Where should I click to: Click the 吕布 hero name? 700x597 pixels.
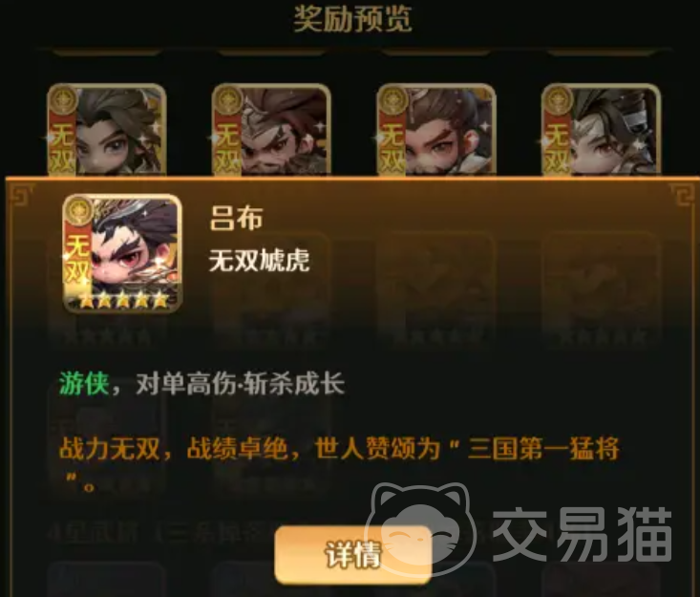(x=236, y=219)
